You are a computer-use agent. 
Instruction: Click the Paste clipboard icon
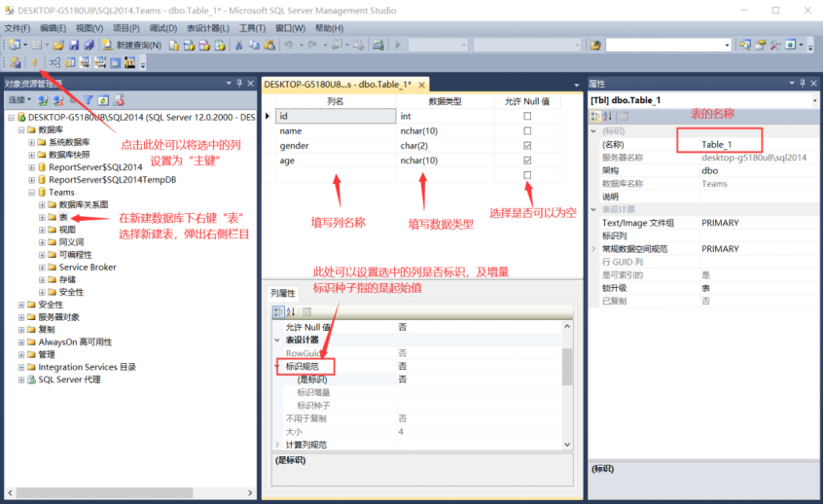(269, 45)
